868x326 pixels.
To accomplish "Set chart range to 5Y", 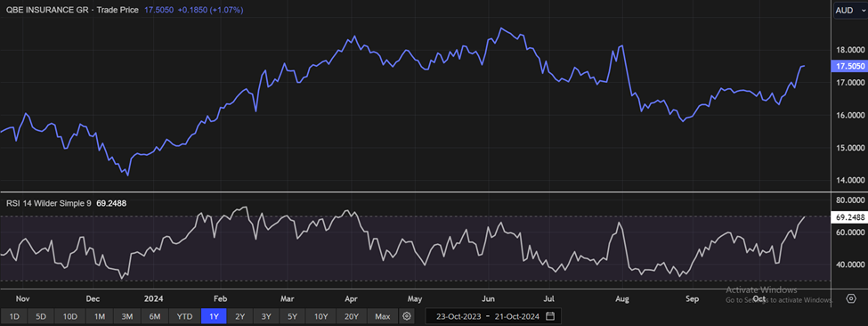I will point(292,316).
